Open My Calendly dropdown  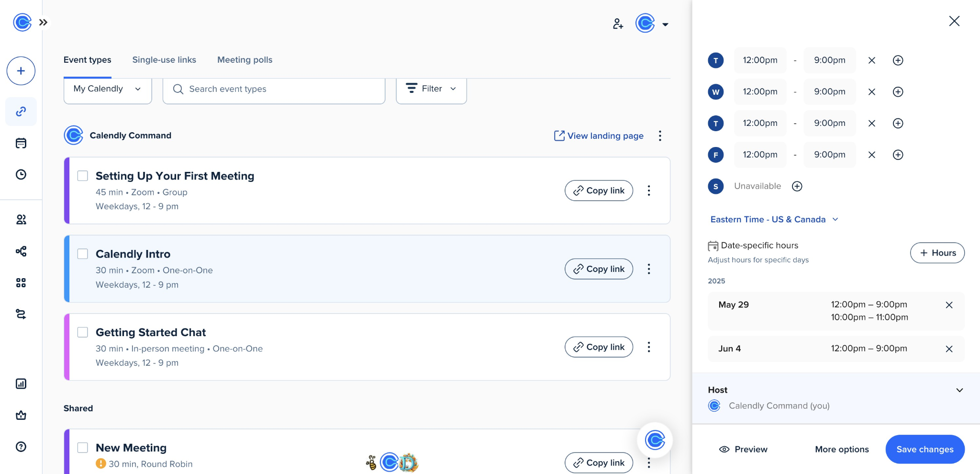(x=108, y=90)
